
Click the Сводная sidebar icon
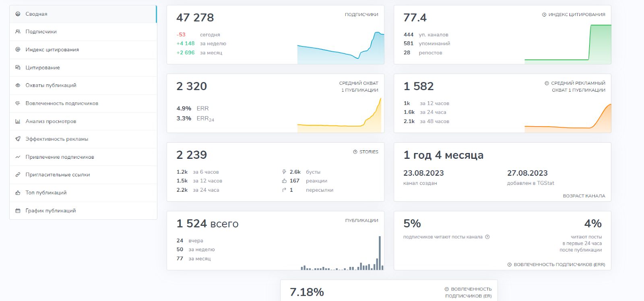point(18,14)
